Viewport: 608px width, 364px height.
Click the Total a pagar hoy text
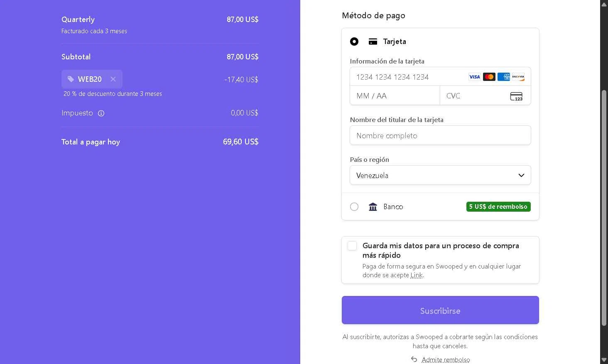pos(91,142)
